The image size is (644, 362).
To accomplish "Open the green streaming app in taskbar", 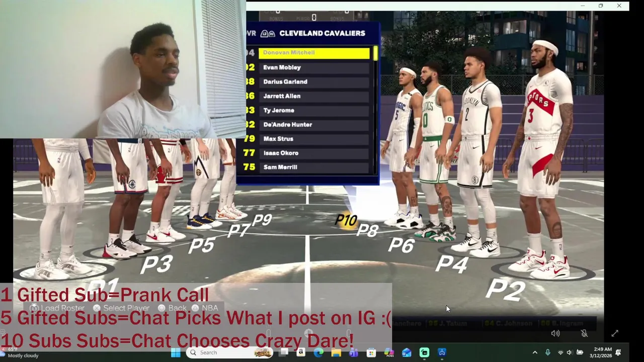I will tap(424, 353).
